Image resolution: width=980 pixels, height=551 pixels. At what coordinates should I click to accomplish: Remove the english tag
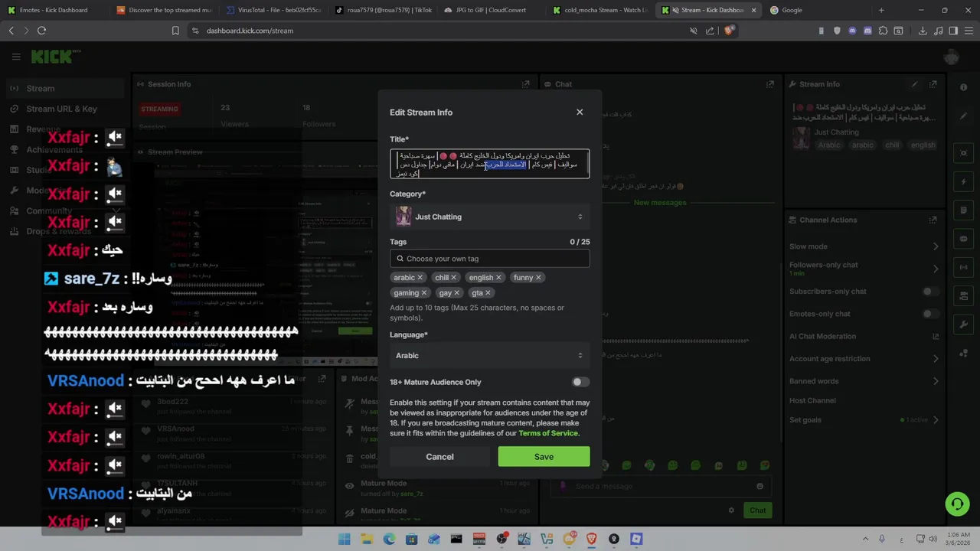(498, 278)
